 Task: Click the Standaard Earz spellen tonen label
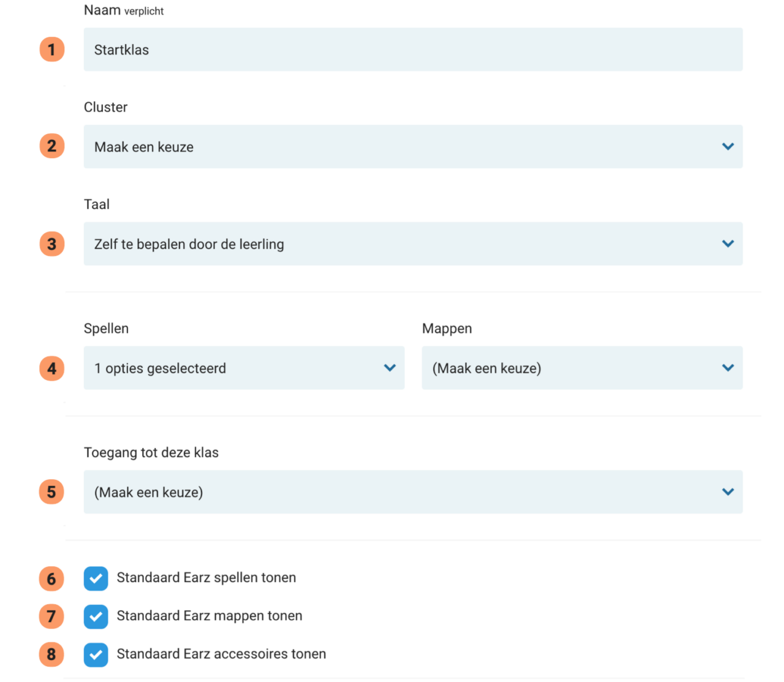tap(206, 578)
